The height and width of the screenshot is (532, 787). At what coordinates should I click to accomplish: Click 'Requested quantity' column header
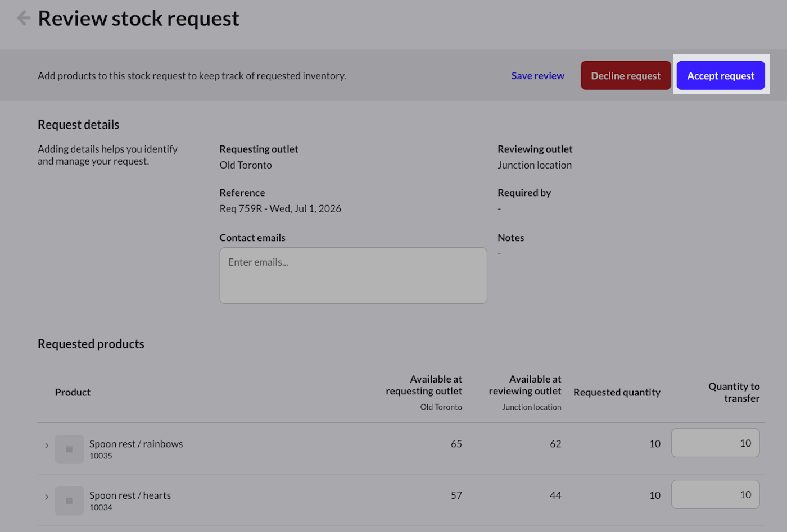[617, 393]
